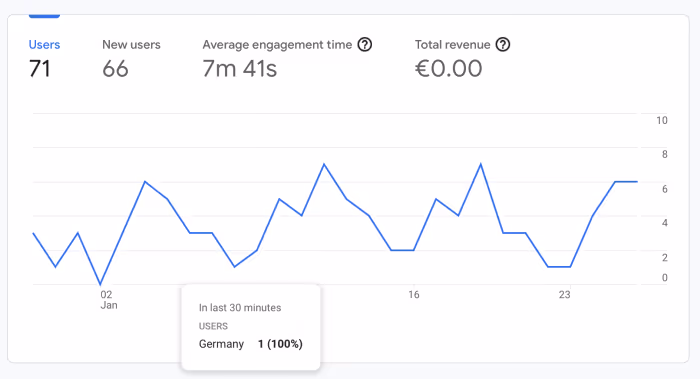The image size is (700, 379).
Task: Click the y-axis label 2
Action: 665,258
